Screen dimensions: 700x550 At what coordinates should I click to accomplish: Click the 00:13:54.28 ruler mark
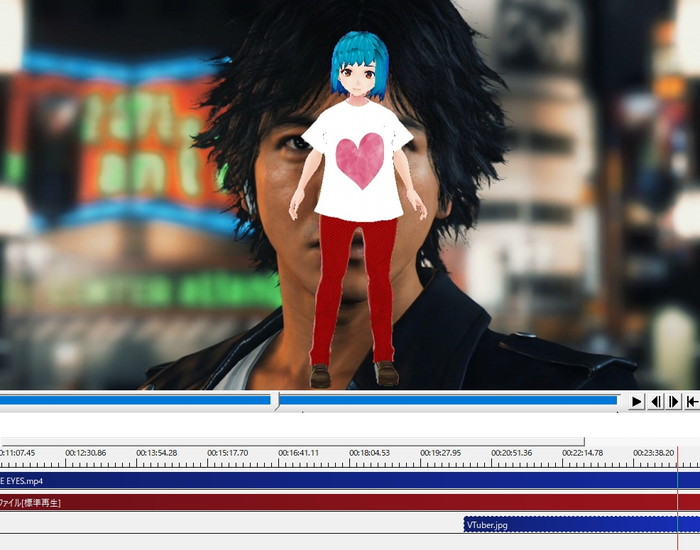pyautogui.click(x=157, y=453)
